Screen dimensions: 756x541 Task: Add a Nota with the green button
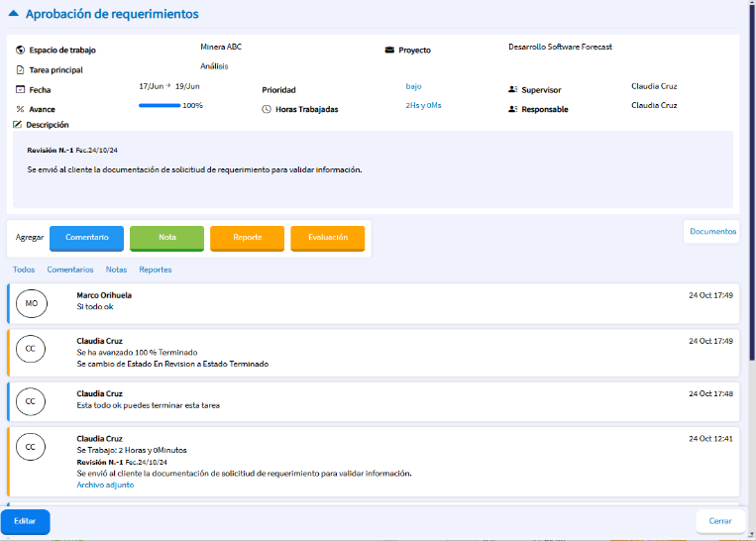(166, 238)
